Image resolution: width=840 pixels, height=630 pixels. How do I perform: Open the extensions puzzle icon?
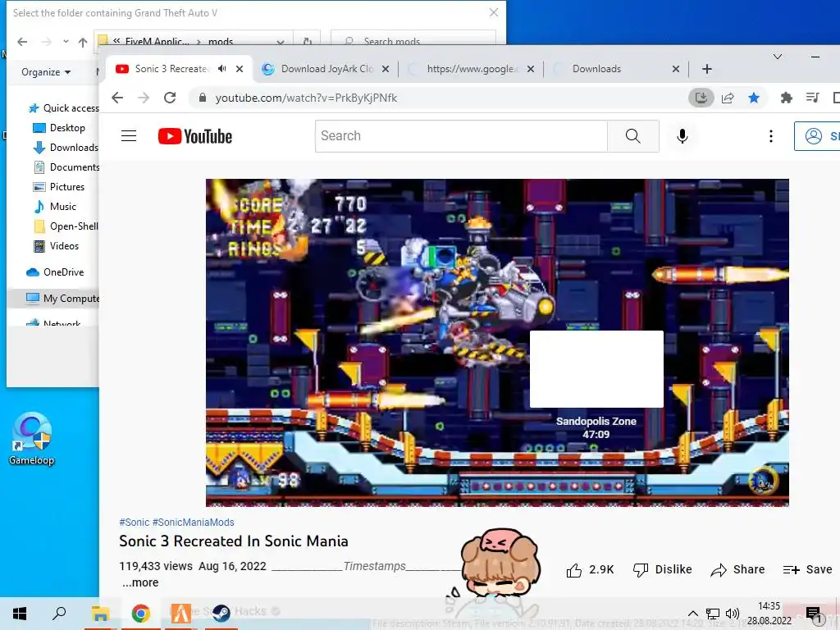point(786,98)
